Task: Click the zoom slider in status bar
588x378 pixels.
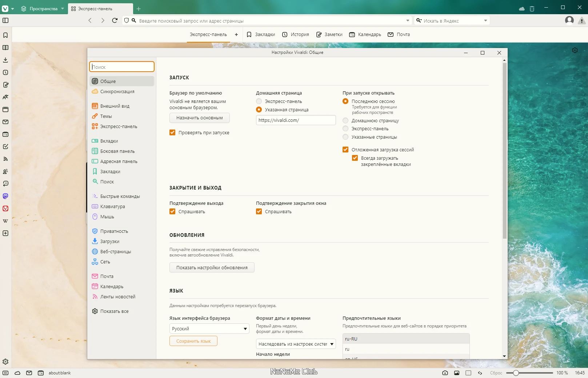Action: (529, 373)
